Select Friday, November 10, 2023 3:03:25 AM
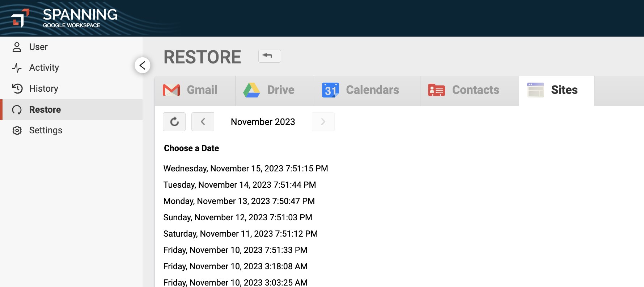Image resolution: width=644 pixels, height=287 pixels. click(x=235, y=282)
